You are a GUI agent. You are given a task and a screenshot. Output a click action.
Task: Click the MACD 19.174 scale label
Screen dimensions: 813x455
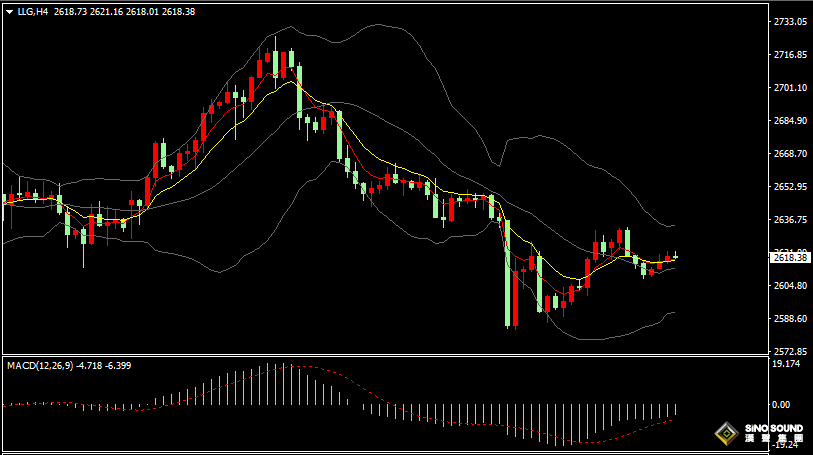pyautogui.click(x=786, y=364)
